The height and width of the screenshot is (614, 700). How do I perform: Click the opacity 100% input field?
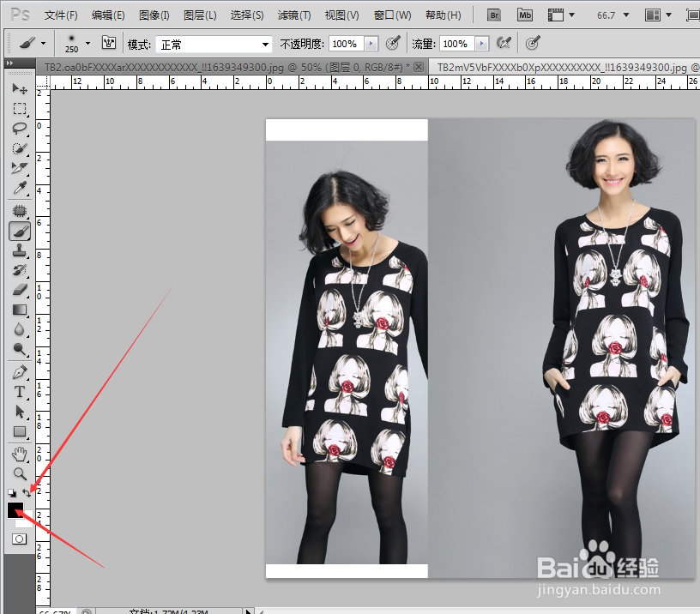pyautogui.click(x=346, y=44)
